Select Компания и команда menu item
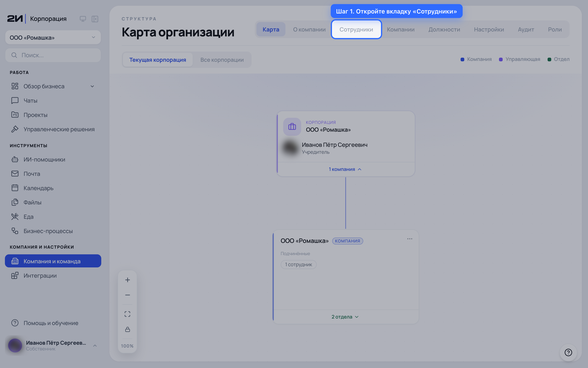Viewport: 588px width, 368px height. pyautogui.click(x=53, y=261)
